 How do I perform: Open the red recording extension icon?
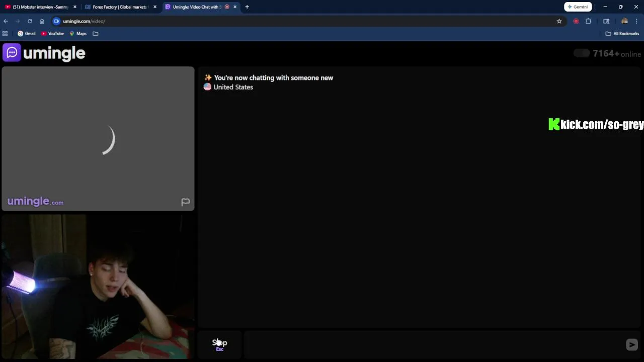[x=576, y=21]
